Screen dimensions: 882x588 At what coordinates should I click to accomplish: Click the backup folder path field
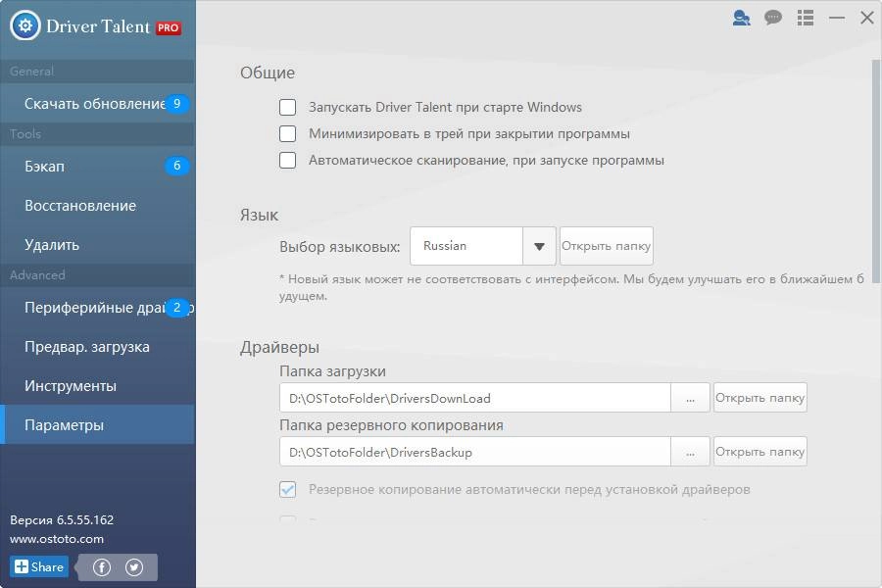pyautogui.click(x=474, y=452)
